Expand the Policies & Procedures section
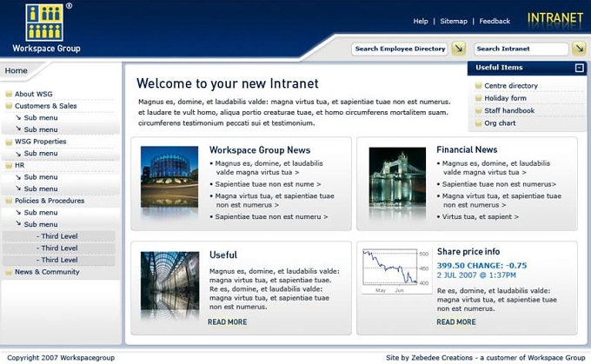 coord(50,201)
